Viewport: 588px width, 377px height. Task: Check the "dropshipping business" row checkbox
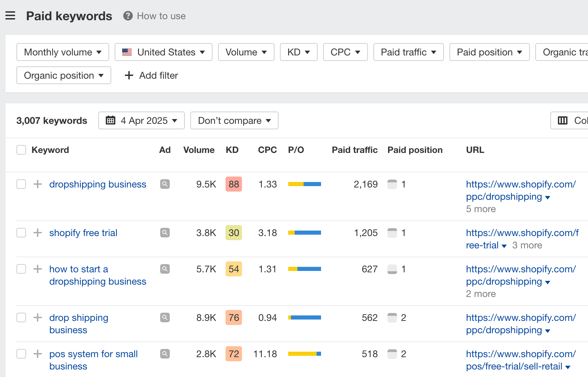[x=21, y=184]
